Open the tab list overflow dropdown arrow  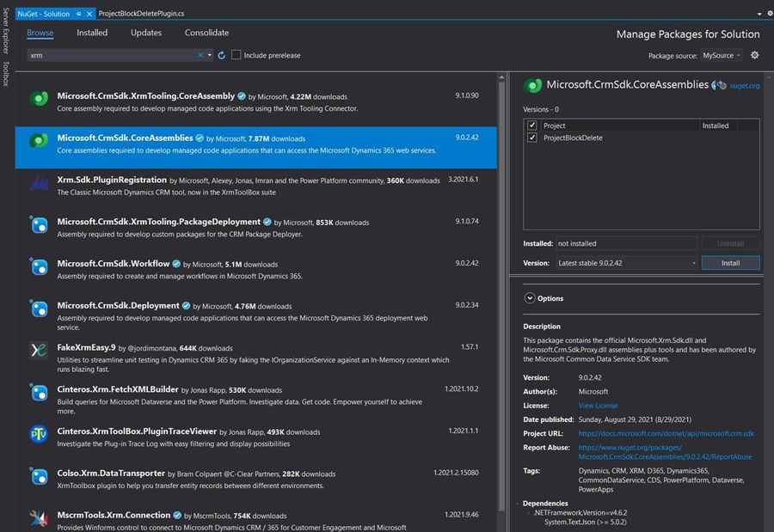coord(759,14)
